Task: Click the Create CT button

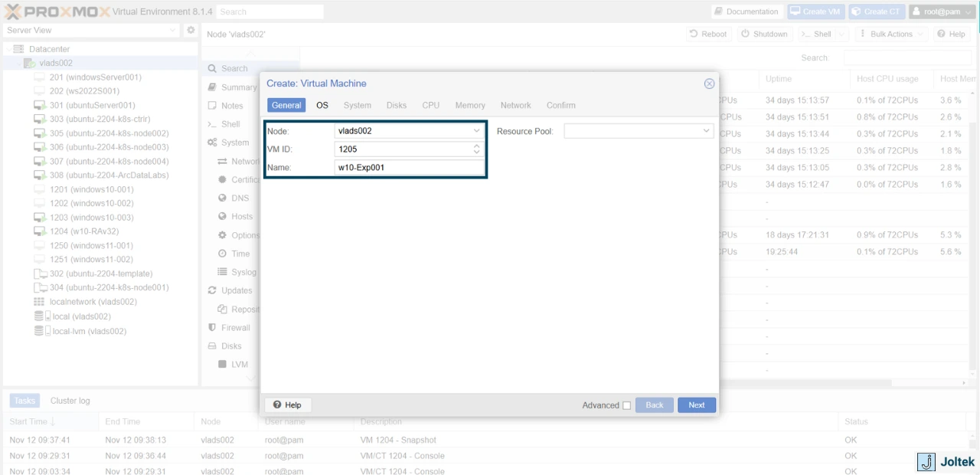Action: coord(876,11)
